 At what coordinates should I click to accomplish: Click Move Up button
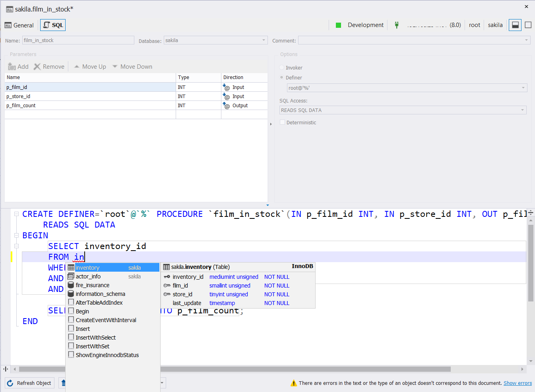point(90,67)
